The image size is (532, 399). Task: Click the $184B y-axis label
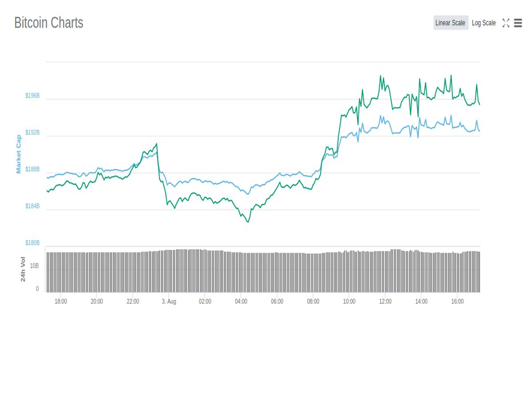point(32,206)
